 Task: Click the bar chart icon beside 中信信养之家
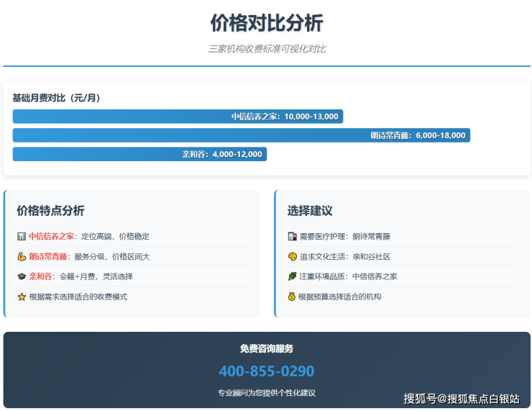(x=22, y=236)
